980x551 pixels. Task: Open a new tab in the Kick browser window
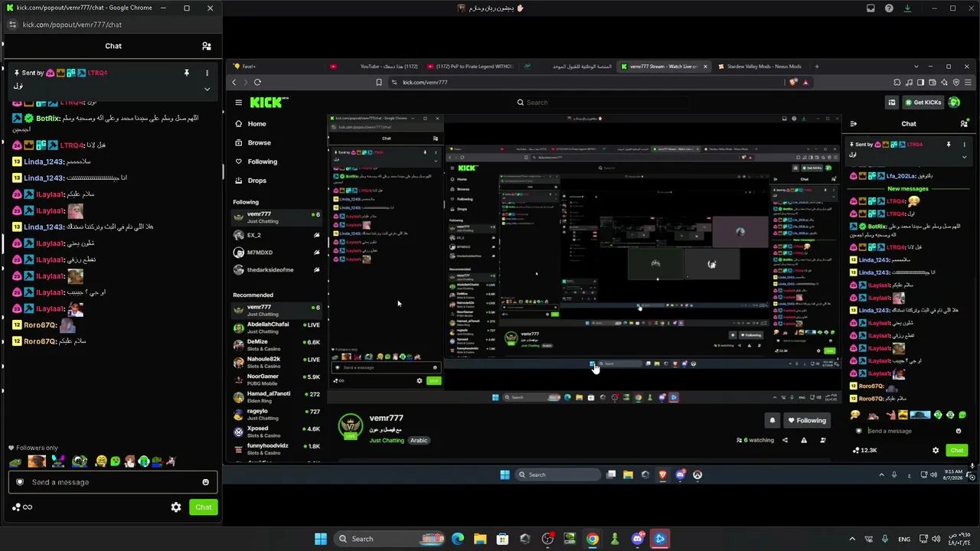click(816, 67)
